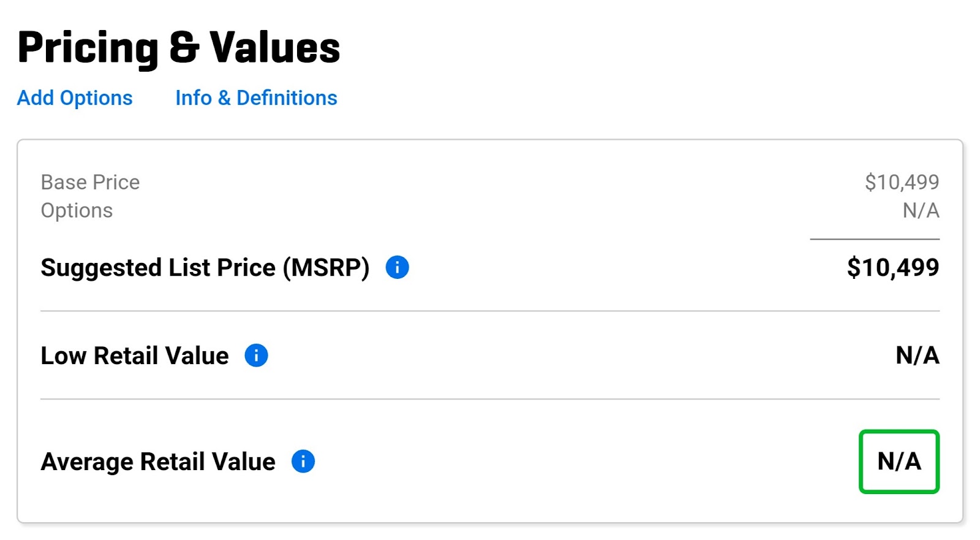The width and height of the screenshot is (980, 540).
Task: Click the info icon next to Low Retail Value
Action: click(256, 355)
